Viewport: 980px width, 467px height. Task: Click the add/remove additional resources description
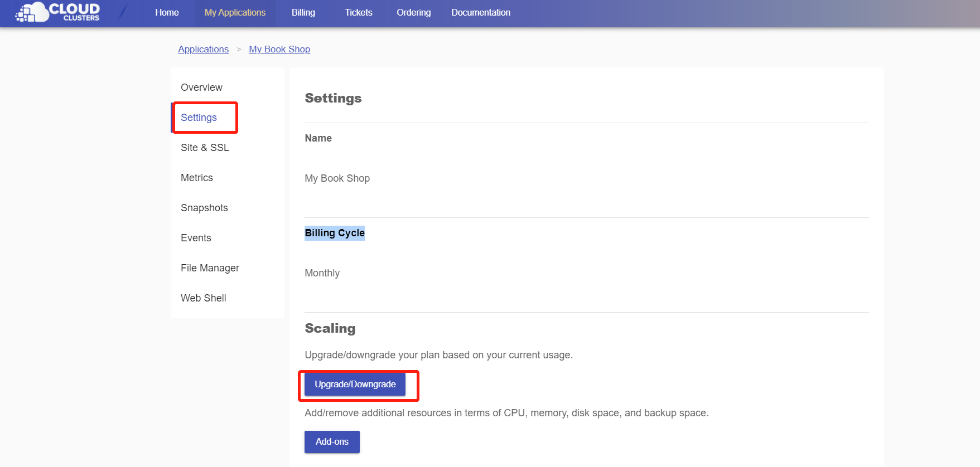(x=507, y=413)
